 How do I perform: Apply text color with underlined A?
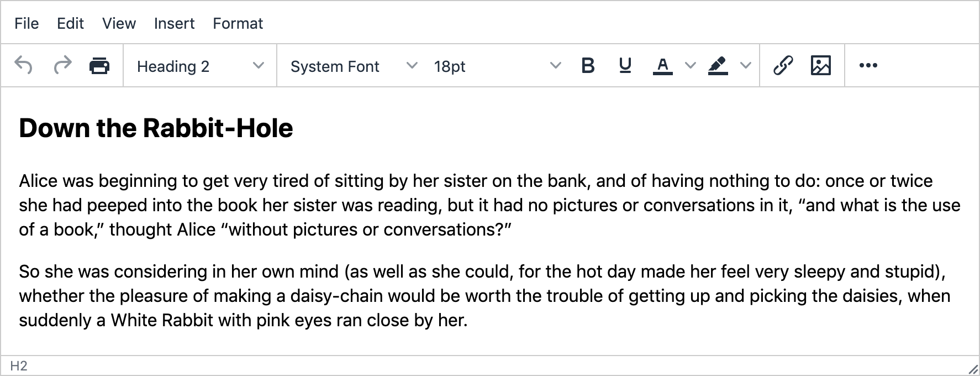click(x=663, y=65)
